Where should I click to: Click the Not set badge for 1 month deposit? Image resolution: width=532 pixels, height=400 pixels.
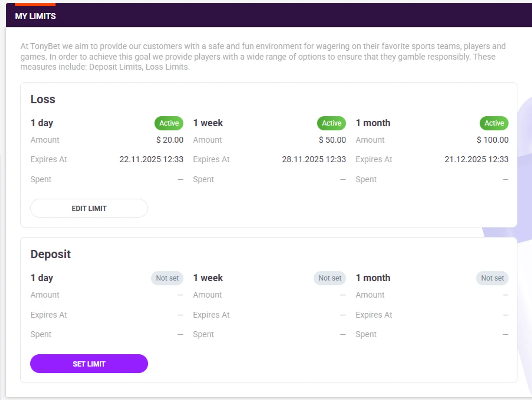492,278
